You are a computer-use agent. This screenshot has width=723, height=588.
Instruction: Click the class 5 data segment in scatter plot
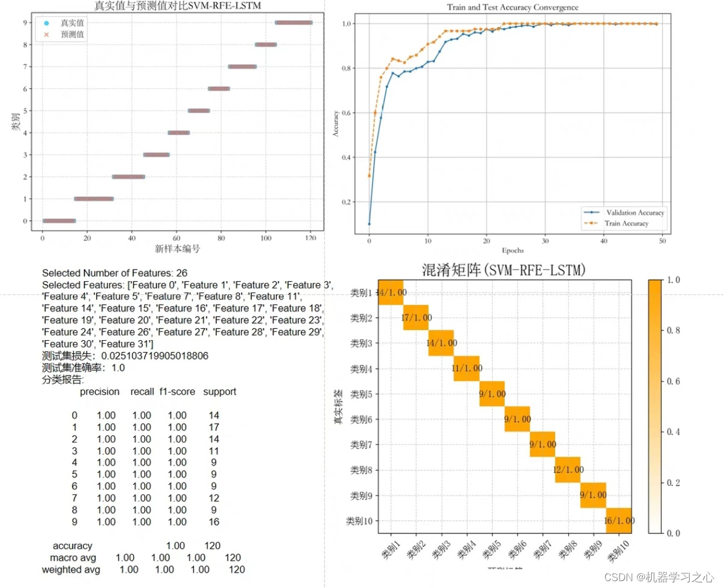199,111
